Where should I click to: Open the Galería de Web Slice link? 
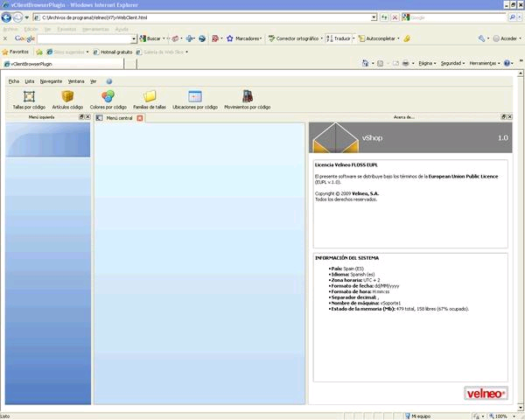(x=162, y=52)
